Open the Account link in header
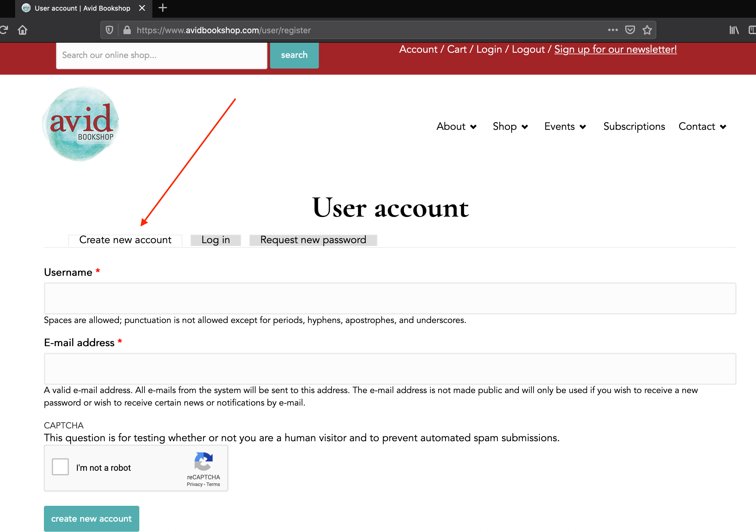Viewport: 756px width, 532px height. click(418, 49)
